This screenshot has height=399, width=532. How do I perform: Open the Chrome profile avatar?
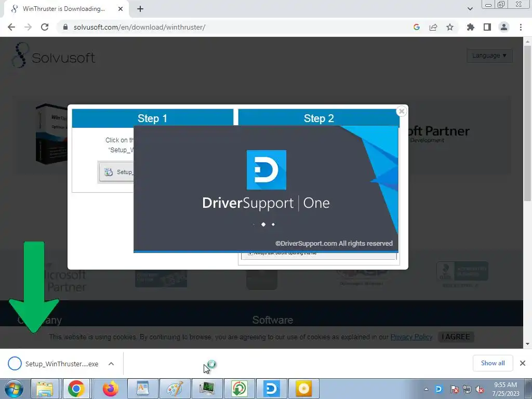[504, 27]
